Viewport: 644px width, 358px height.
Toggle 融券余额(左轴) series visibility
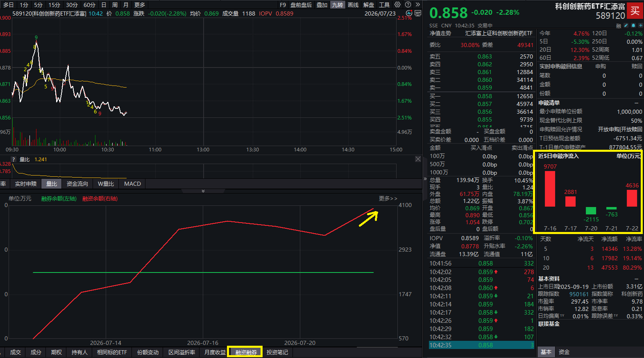[59, 198]
